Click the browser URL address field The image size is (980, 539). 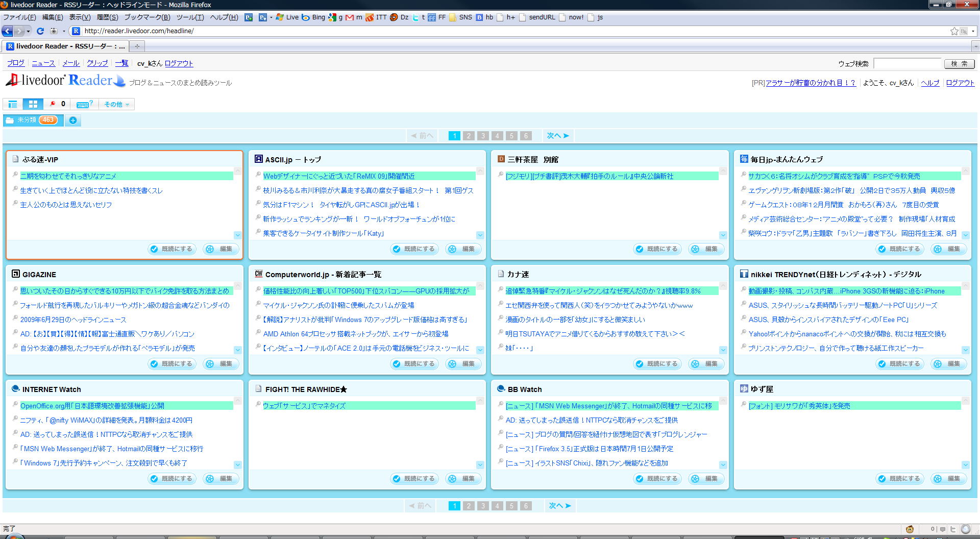tap(516, 31)
